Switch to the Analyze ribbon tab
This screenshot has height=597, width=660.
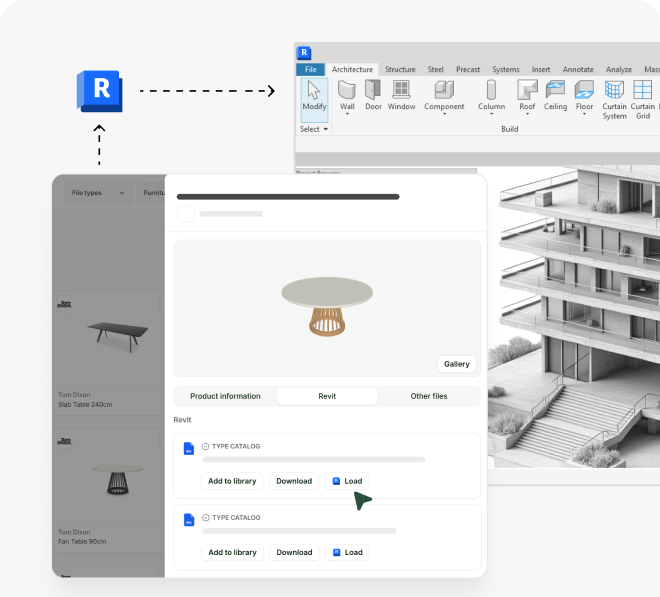(x=618, y=69)
